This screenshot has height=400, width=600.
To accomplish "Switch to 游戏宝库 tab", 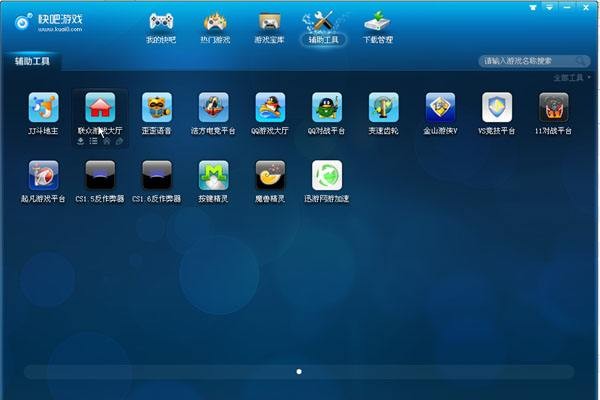I will point(269,28).
